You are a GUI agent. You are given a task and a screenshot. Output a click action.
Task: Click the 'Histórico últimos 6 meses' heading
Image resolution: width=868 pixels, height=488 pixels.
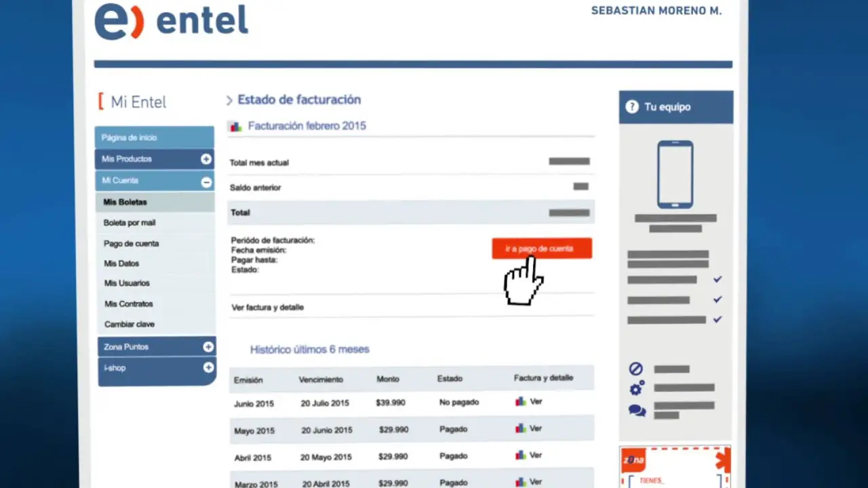[x=310, y=350]
